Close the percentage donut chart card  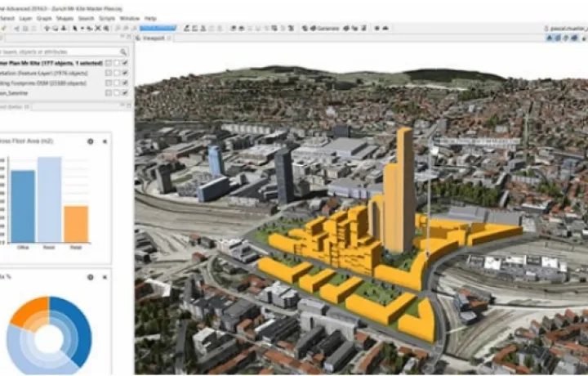tap(105, 277)
